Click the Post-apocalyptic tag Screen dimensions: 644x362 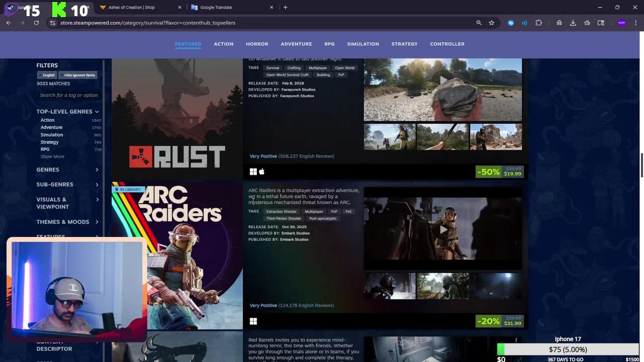(323, 219)
